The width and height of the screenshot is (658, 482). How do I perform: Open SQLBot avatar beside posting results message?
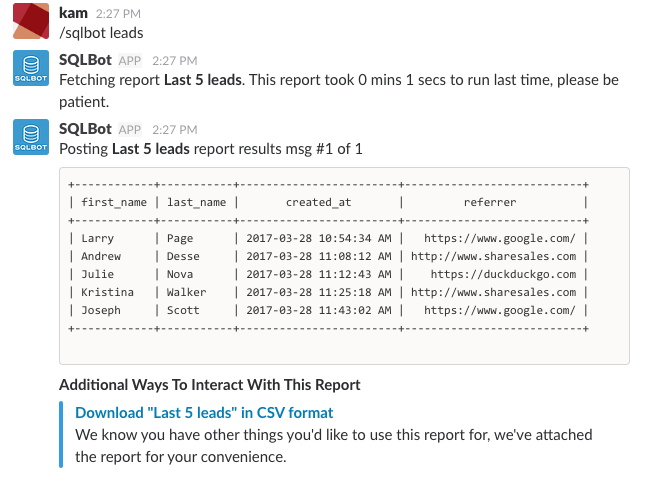coord(31,137)
